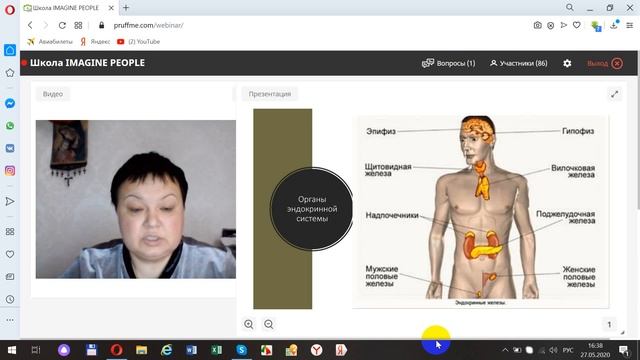The width and height of the screenshot is (640, 360).
Task: Open Участники (86) list
Action: [519, 63]
